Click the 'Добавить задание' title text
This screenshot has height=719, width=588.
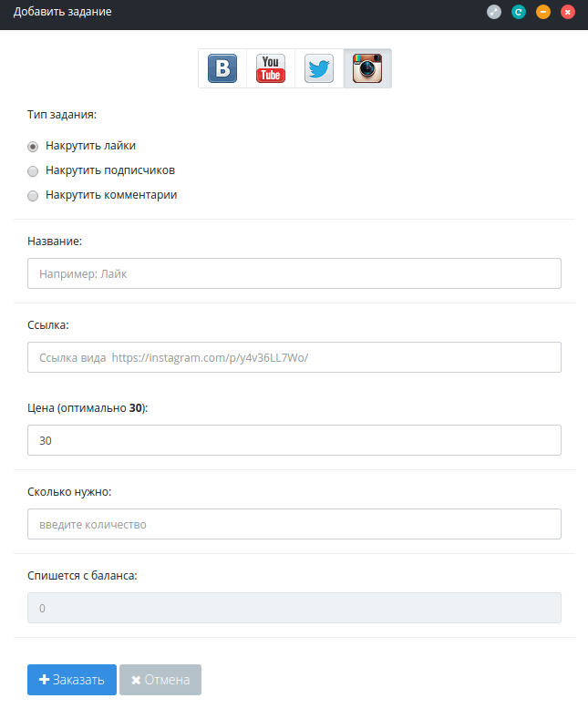tap(63, 13)
